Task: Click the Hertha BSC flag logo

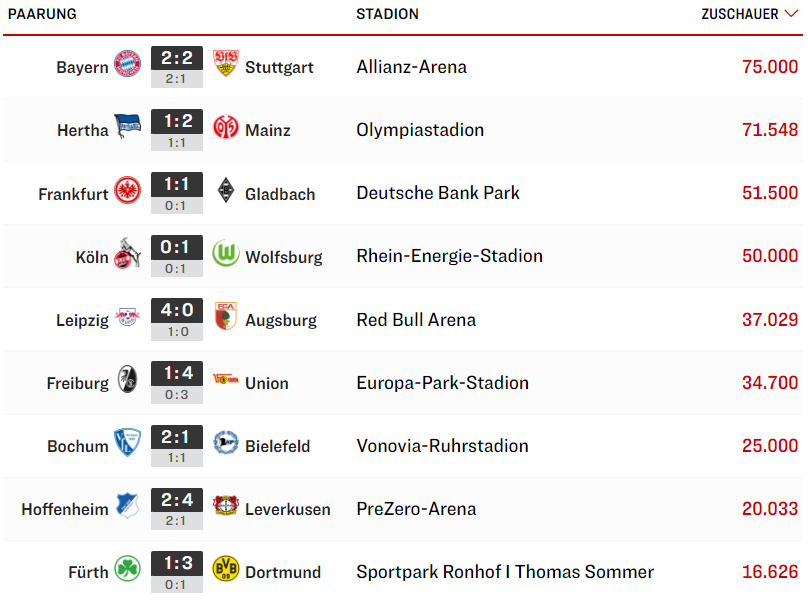Action: (x=127, y=126)
